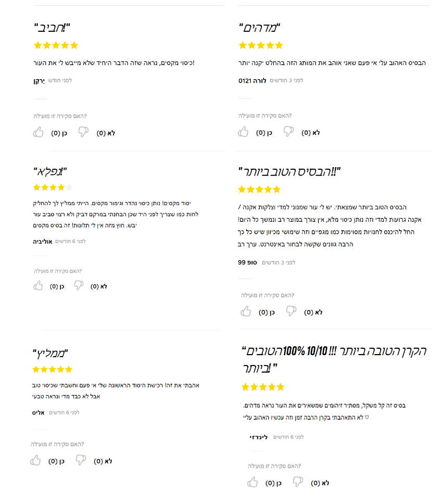This screenshot has height=504, width=441.
Task: Click thumbs-up on the "הבסיס הטוב ביותר" review
Action: point(246,311)
